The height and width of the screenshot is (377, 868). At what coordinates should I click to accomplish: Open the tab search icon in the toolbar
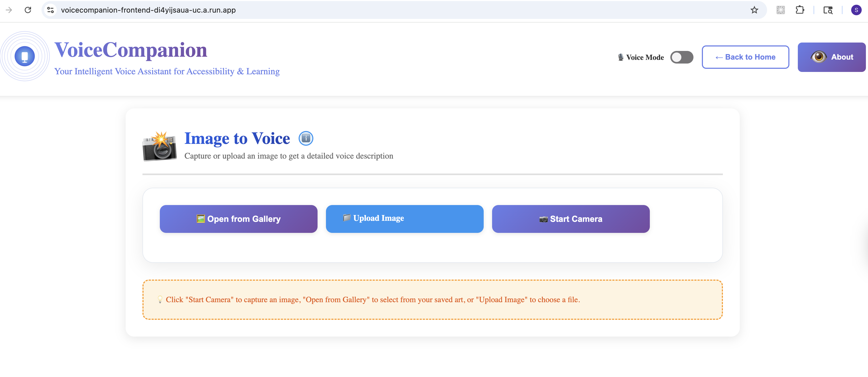pyautogui.click(x=828, y=10)
